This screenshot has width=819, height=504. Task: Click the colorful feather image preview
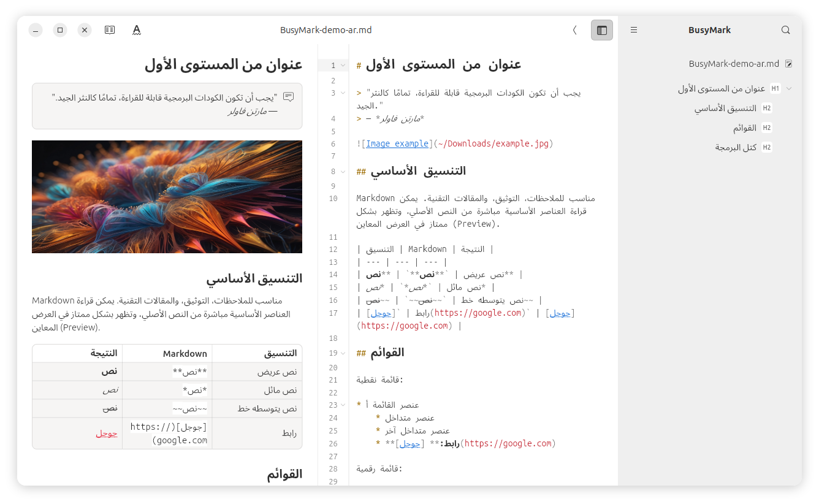click(x=167, y=197)
